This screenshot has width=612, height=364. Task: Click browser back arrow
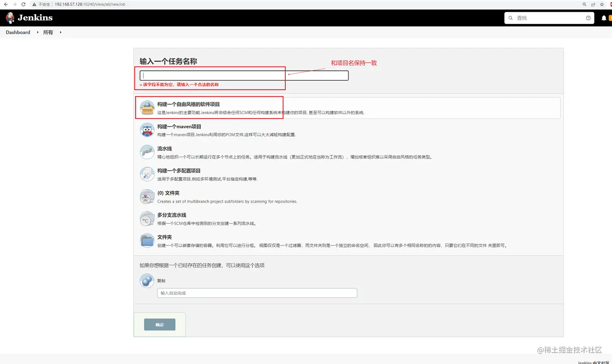(6, 4)
